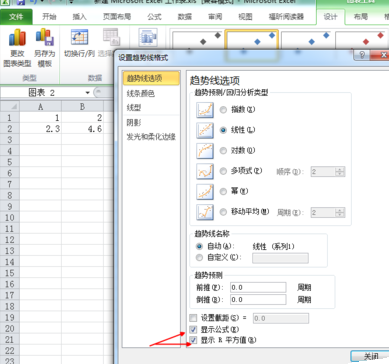Image resolution: width=389 pixels, height=364 pixels.
Task: Switch to the 开始 (Home) ribbon tab
Action: coord(49,16)
